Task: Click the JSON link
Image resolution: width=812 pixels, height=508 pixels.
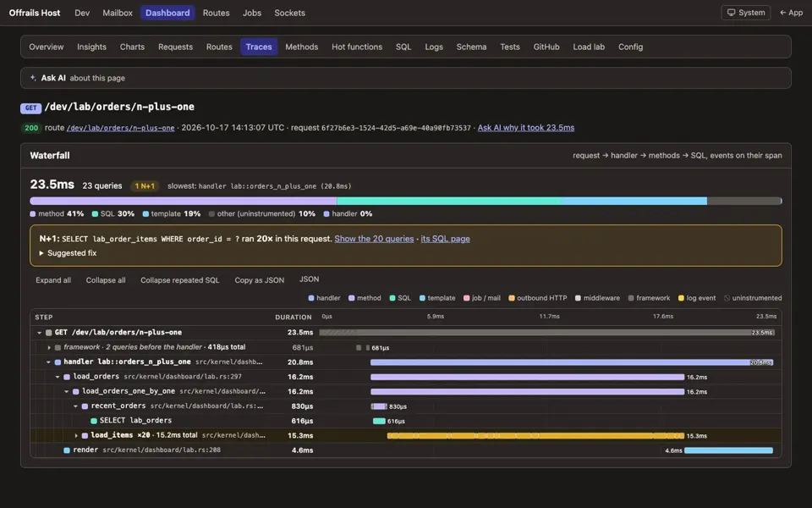Action: (310, 279)
